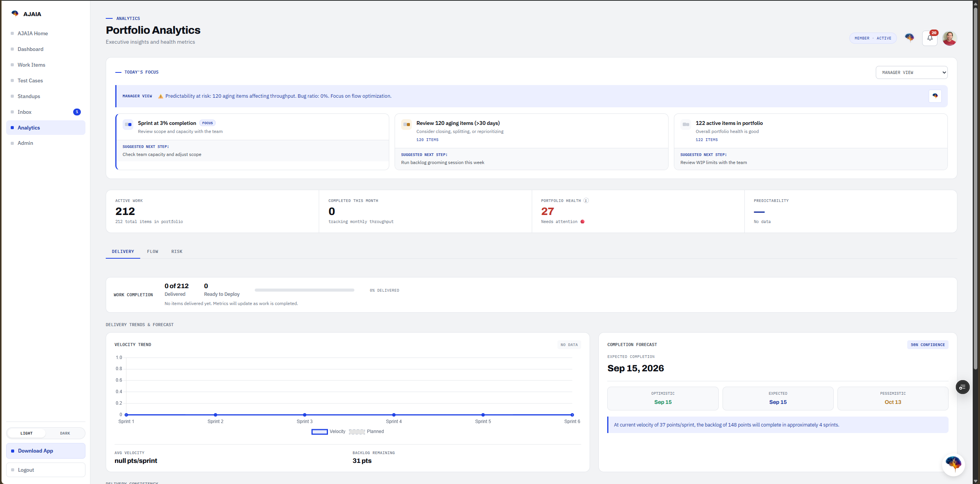
Task: Open the Admin section
Action: [46, 143]
